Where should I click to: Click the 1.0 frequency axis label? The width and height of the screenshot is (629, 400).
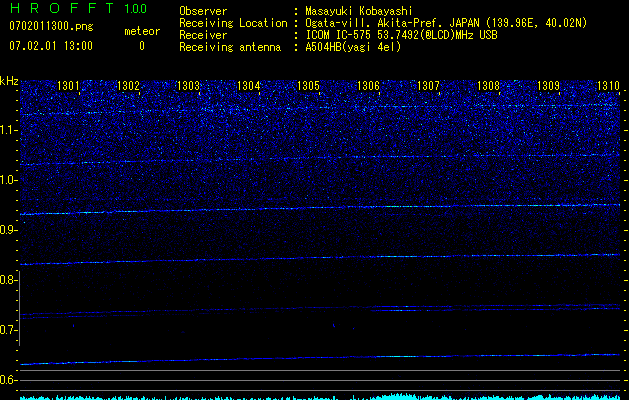(7, 180)
